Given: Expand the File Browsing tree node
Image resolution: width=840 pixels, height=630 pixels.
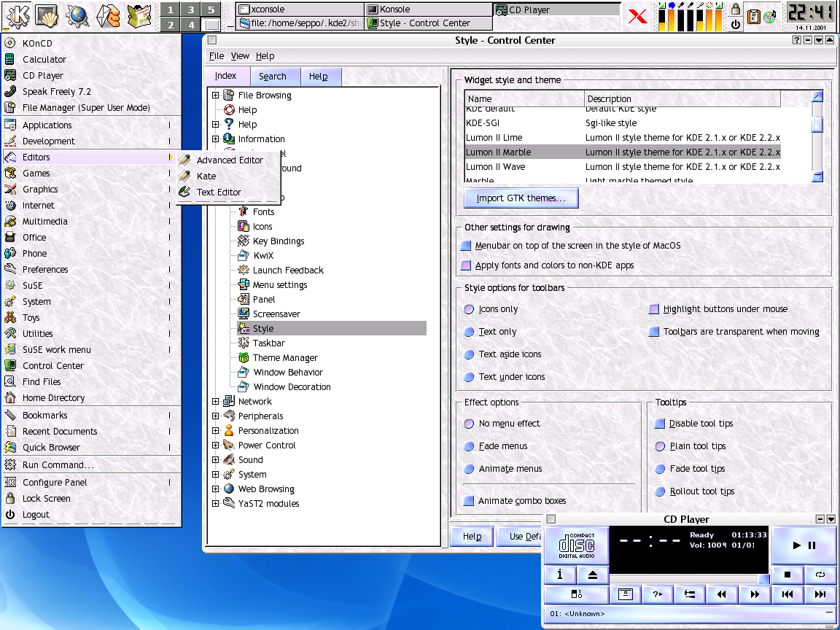Looking at the screenshot, I should (215, 96).
